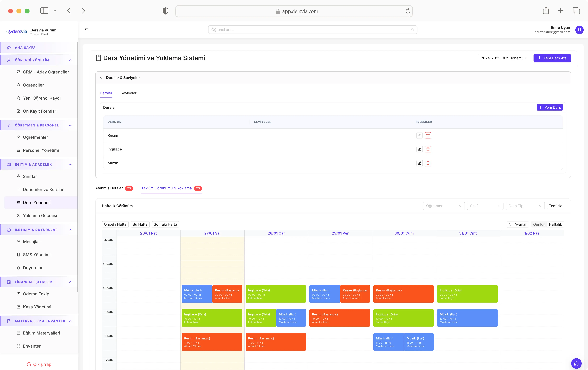The image size is (588, 370).
Task: Click the Safari share icon
Action: (546, 11)
